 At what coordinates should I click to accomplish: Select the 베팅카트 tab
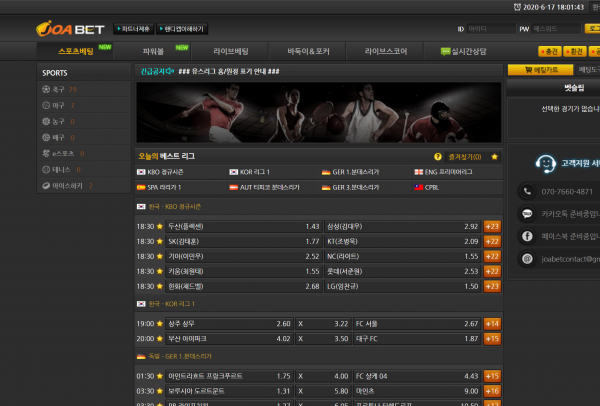[540, 70]
